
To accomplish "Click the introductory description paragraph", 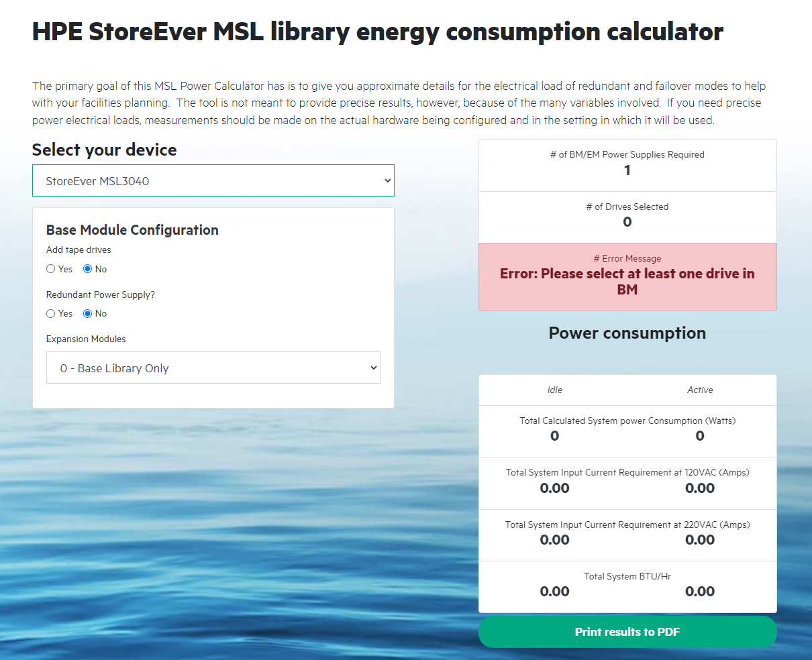I will pos(399,103).
